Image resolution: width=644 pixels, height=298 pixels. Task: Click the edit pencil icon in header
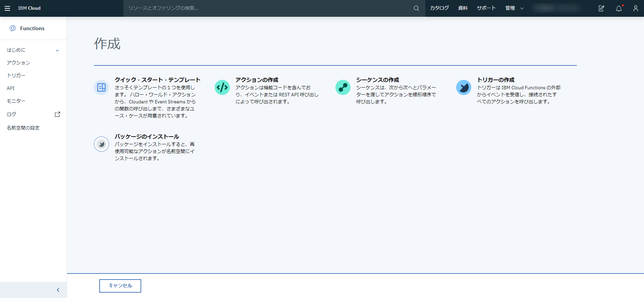(x=601, y=8)
